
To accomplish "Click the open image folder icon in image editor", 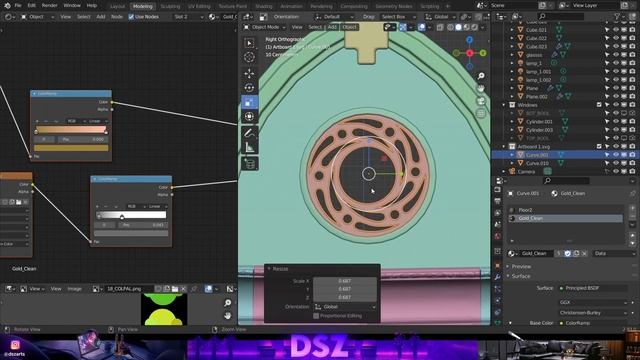I will pos(175,289).
